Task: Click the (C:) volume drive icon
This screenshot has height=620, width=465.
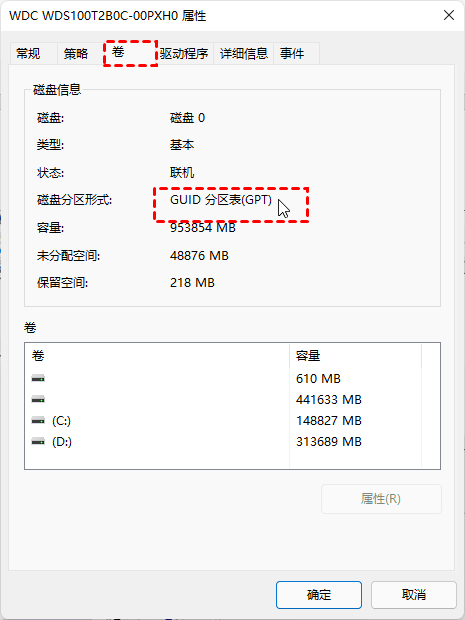Action: click(x=38, y=421)
